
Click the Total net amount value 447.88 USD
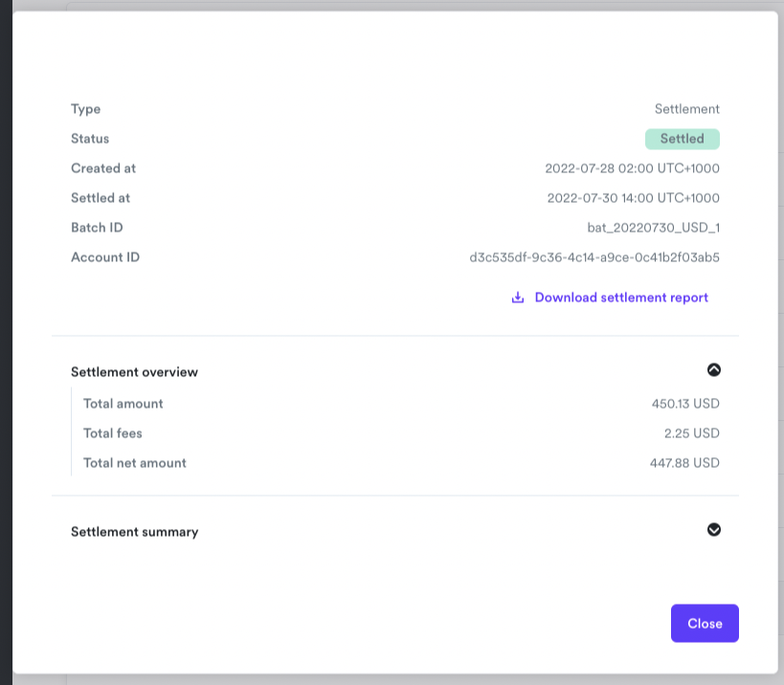[x=683, y=463]
